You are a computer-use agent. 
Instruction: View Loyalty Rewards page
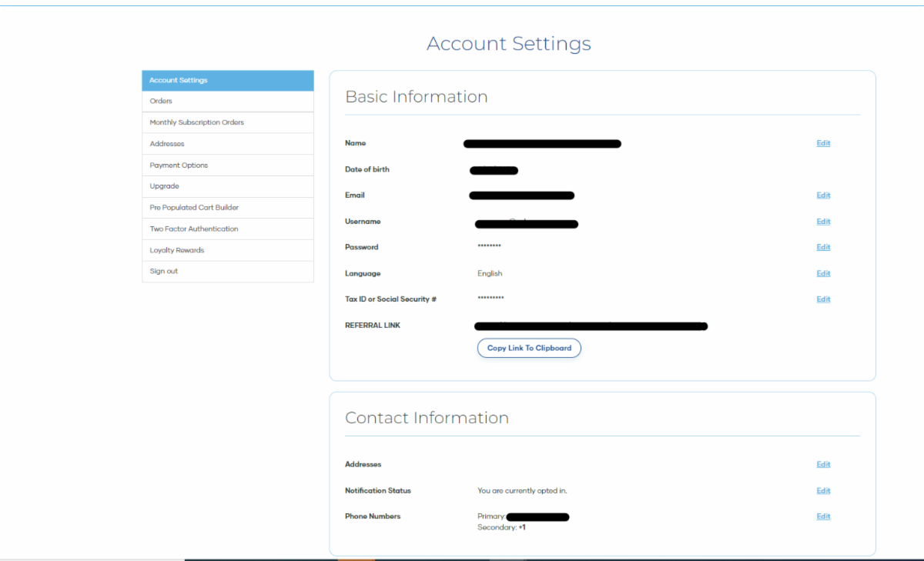point(176,250)
